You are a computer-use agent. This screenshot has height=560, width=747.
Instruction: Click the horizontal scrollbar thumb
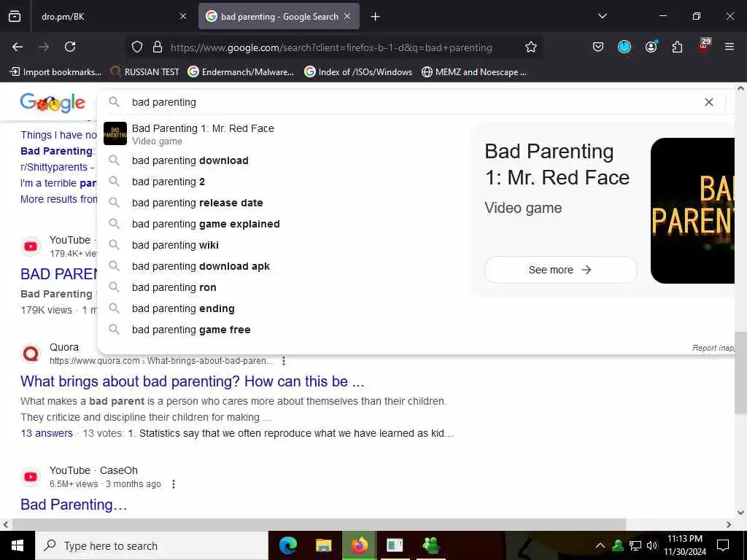[x=320, y=524]
